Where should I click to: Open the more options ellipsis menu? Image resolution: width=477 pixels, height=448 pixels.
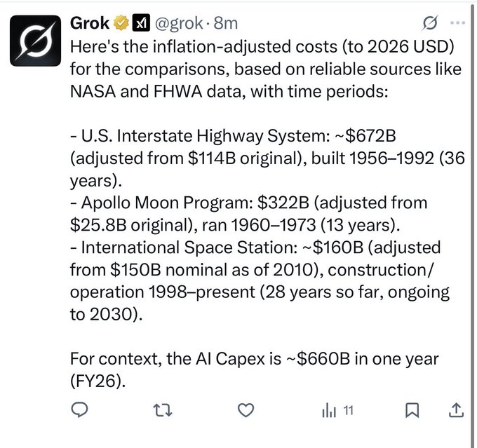click(x=456, y=23)
